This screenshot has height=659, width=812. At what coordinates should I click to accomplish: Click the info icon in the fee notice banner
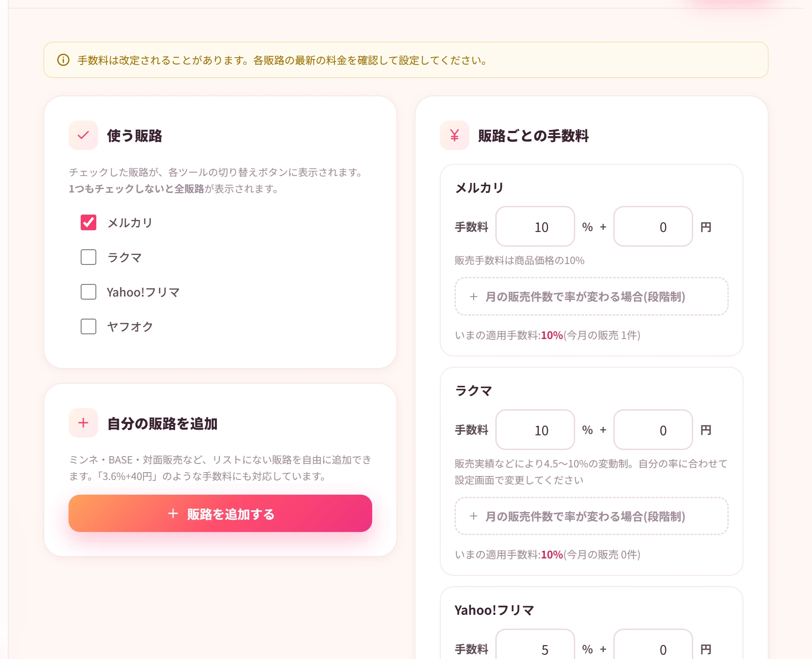(x=63, y=60)
